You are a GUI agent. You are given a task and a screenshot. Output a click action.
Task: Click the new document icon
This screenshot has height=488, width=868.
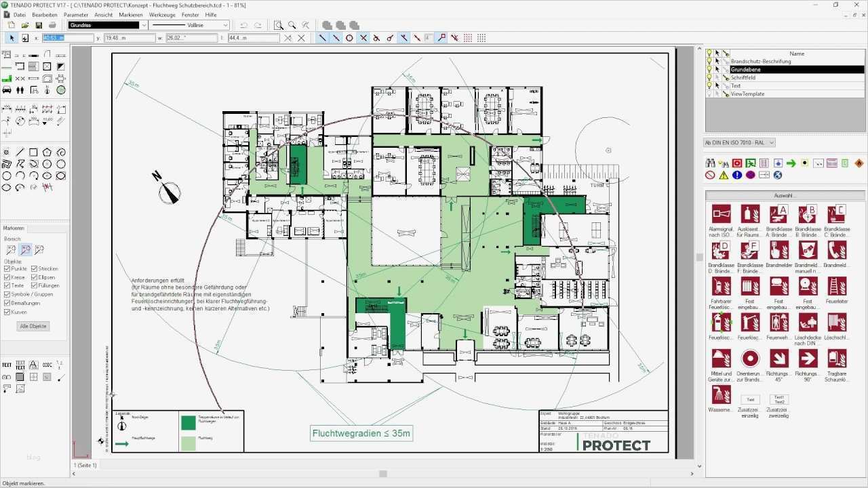coord(11,25)
